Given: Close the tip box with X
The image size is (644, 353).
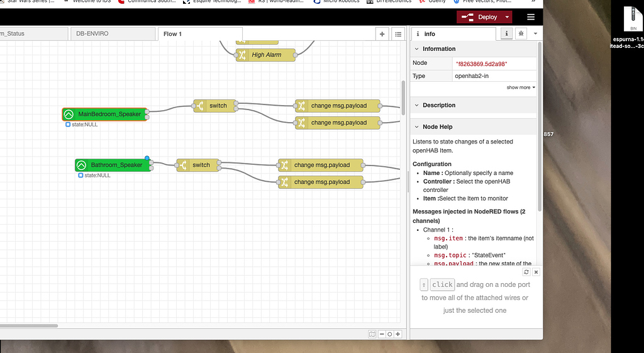Looking at the screenshot, I should coord(536,272).
